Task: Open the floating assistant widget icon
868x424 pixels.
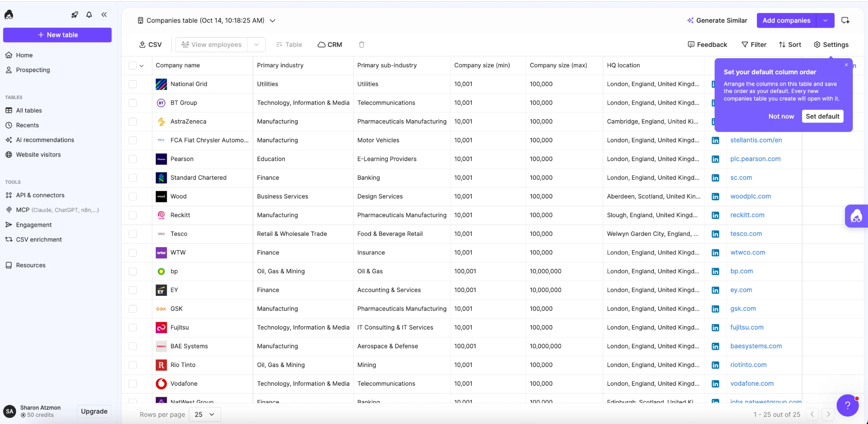Action: (856, 216)
